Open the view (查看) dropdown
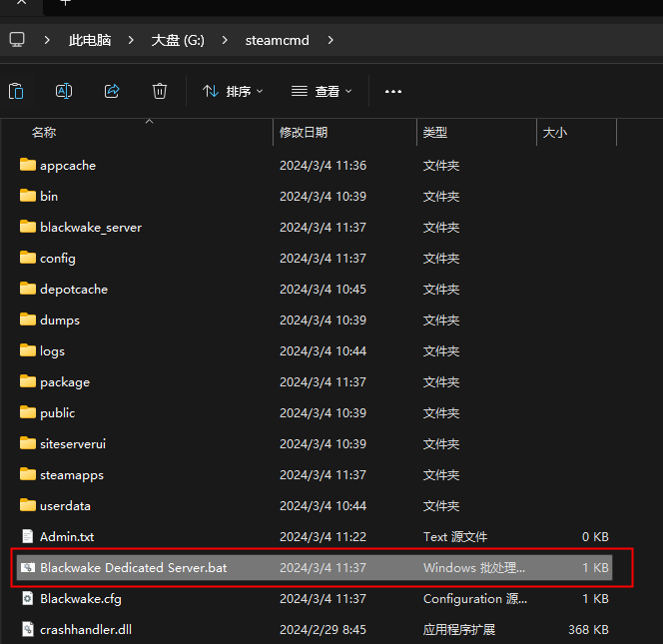This screenshot has height=644, width=663. pyautogui.click(x=322, y=91)
